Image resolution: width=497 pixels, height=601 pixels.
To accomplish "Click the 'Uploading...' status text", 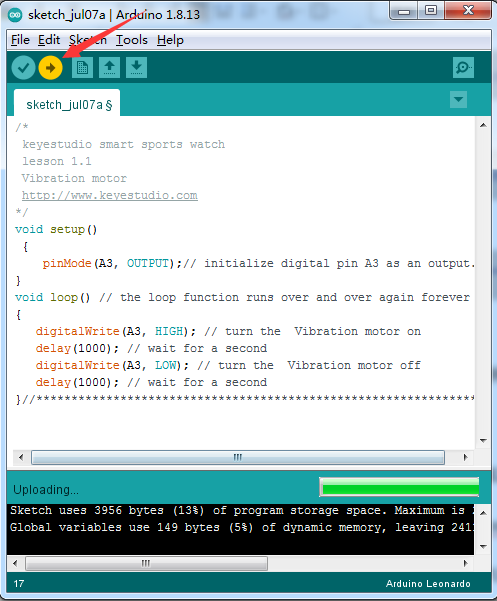I will point(46,490).
